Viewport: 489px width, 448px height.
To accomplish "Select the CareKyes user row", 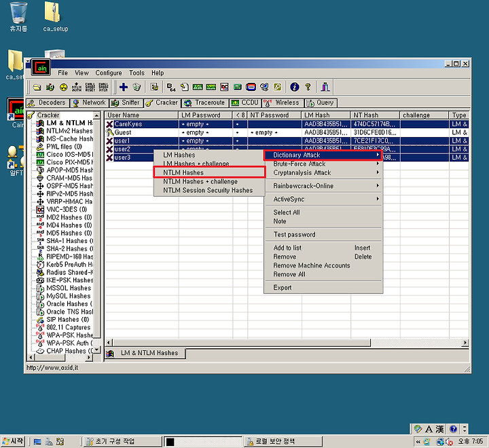I will point(287,124).
